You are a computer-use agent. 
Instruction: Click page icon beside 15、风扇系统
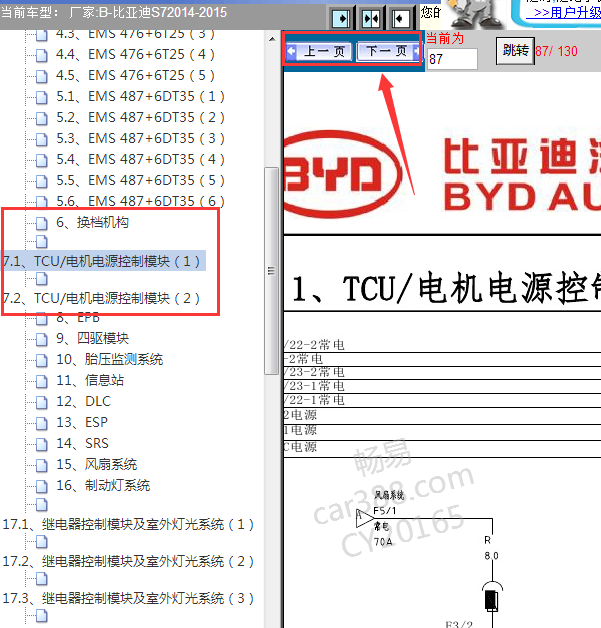(42, 465)
